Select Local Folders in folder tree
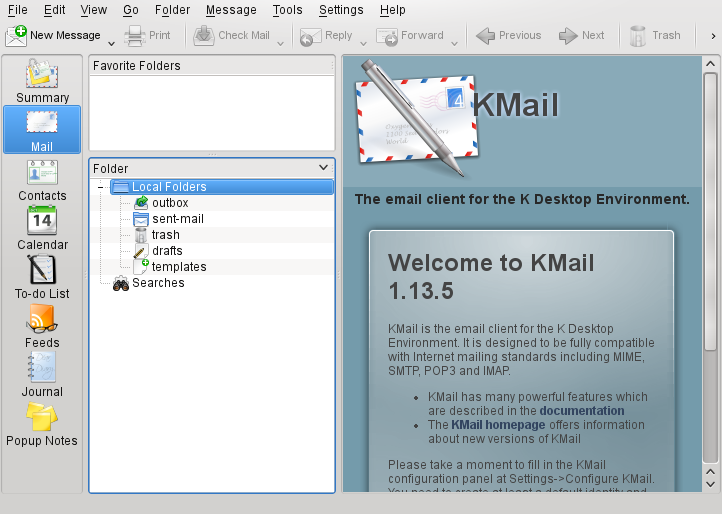The height and width of the screenshot is (514, 722). coord(222,187)
